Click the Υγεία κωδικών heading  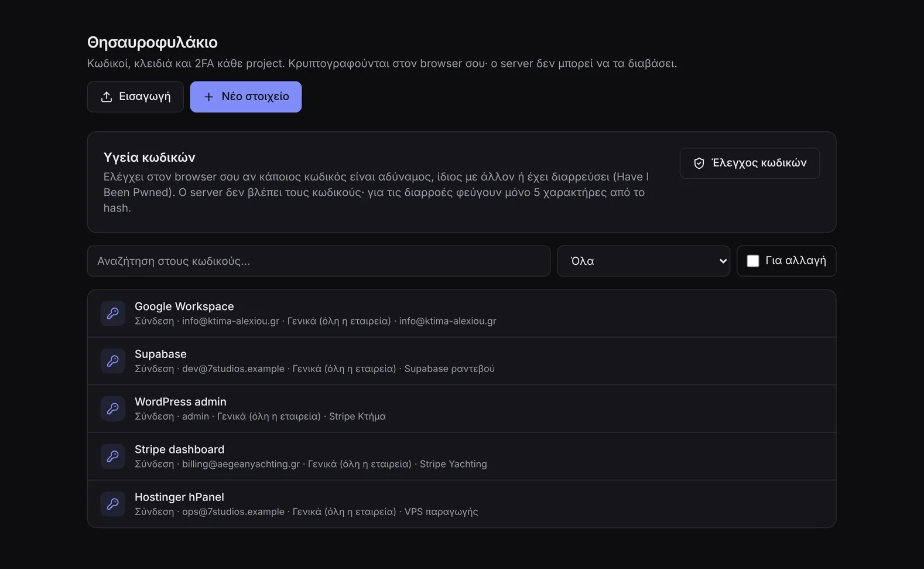[x=149, y=157]
